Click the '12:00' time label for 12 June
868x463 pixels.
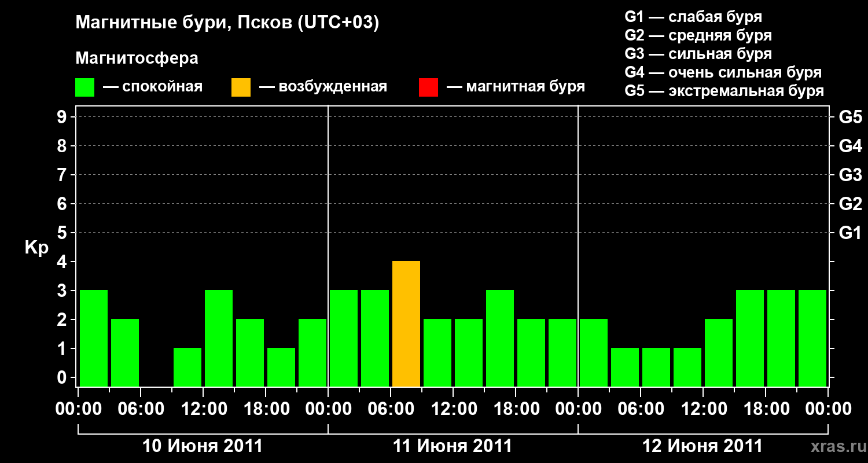pos(703,409)
